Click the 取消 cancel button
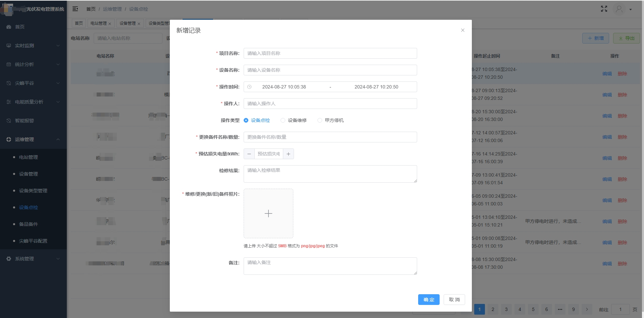 (x=454, y=300)
